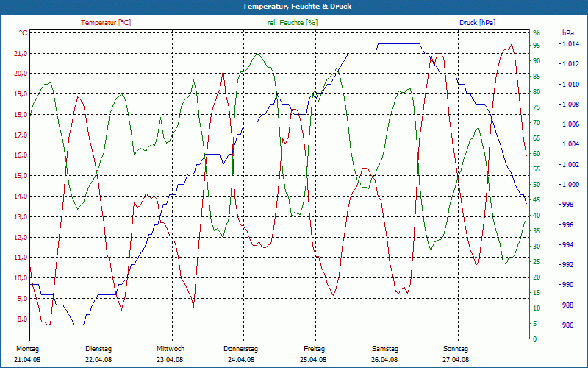The width and height of the screenshot is (588, 368).
Task: Click green humidity axis value "25"
Action: click(x=537, y=262)
